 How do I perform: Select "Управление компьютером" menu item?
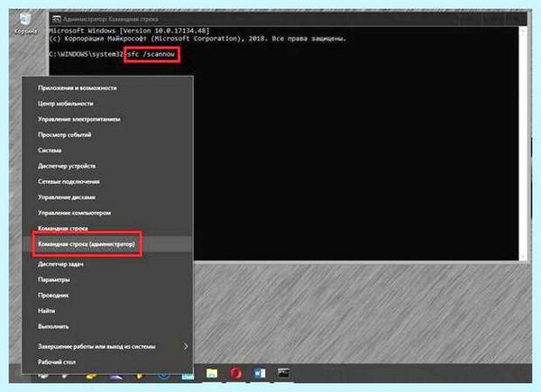[x=107, y=213]
